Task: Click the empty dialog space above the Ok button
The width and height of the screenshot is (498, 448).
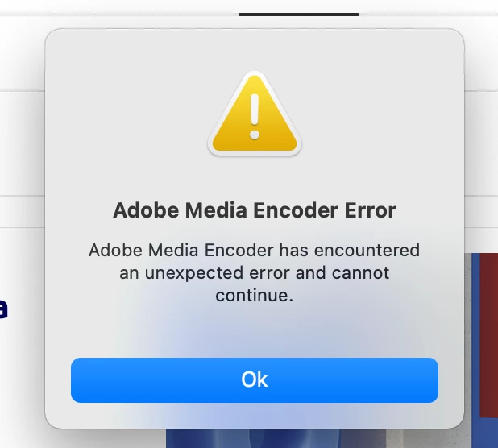Action: [255, 332]
